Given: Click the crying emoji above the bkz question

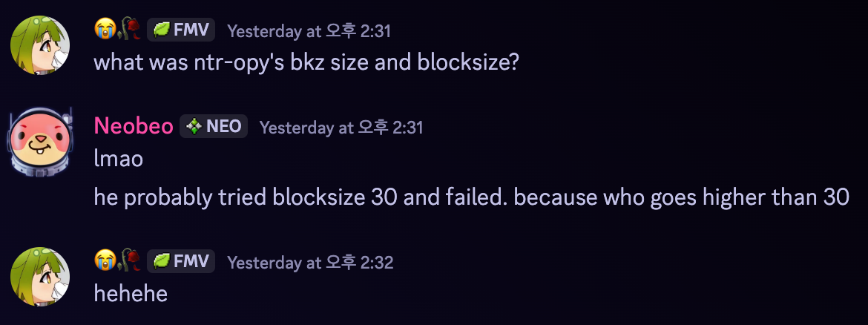Looking at the screenshot, I should tap(105, 30).
